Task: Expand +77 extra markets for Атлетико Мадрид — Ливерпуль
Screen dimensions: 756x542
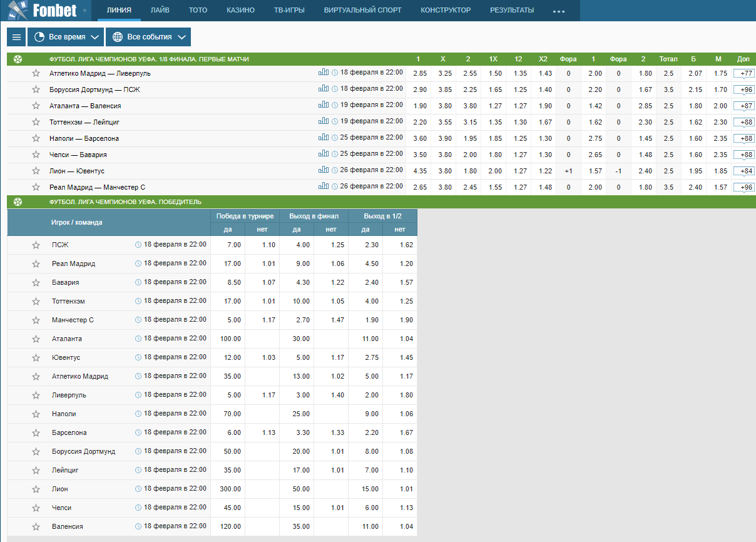Action: click(743, 73)
